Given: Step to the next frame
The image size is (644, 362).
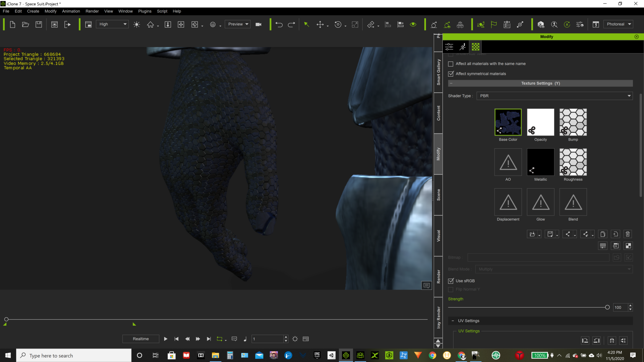Looking at the screenshot, I should pos(198,339).
